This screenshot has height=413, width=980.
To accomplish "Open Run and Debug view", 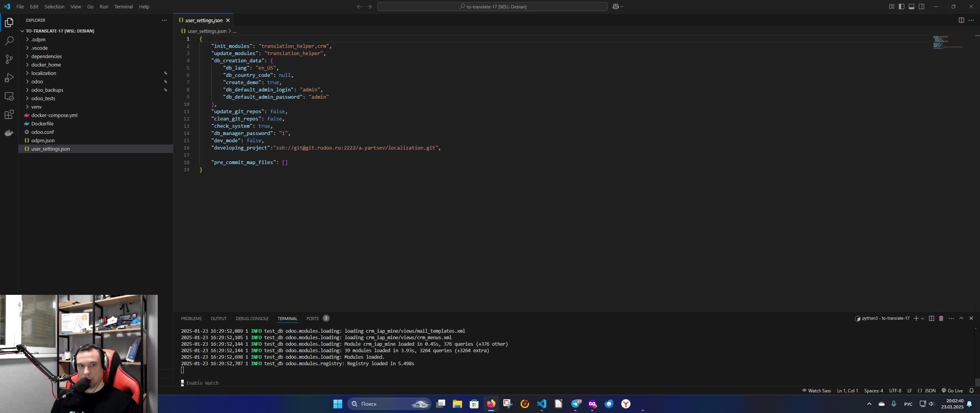I will point(9,78).
